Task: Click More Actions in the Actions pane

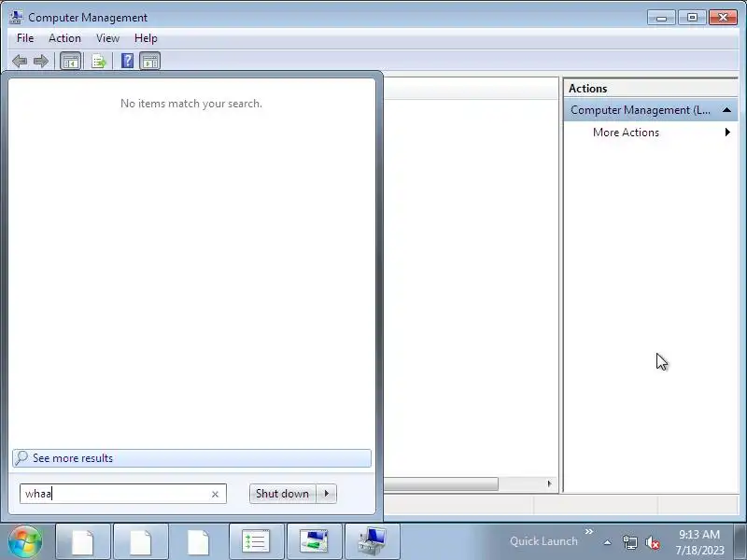Action: pos(626,133)
